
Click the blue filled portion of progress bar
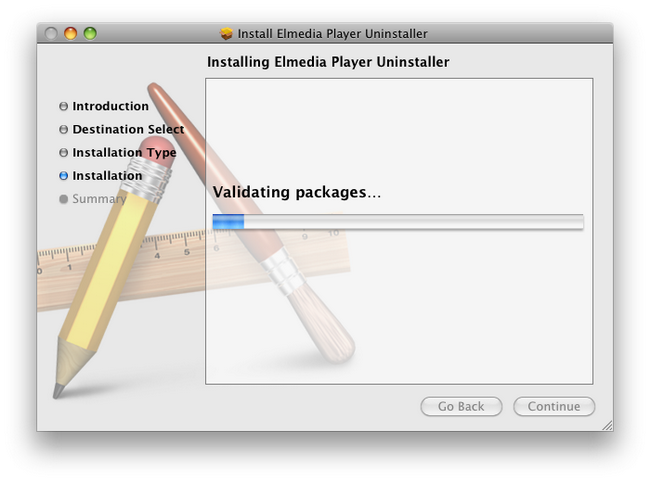[x=228, y=222]
